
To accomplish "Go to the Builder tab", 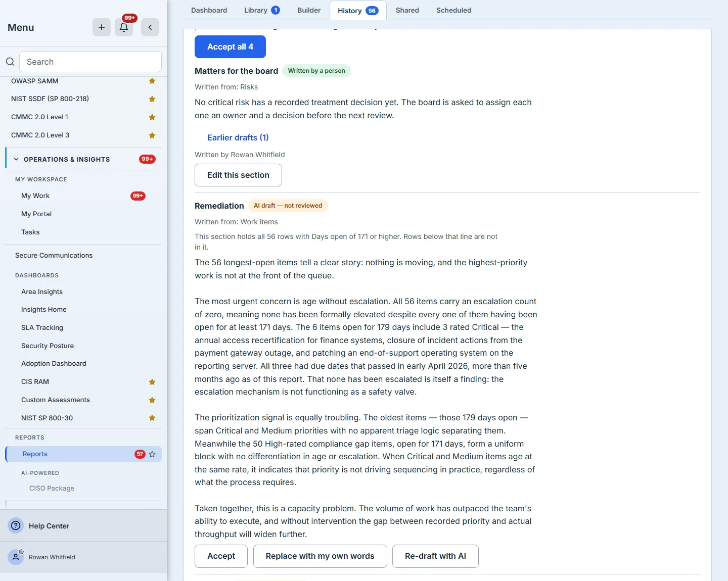I will [309, 10].
